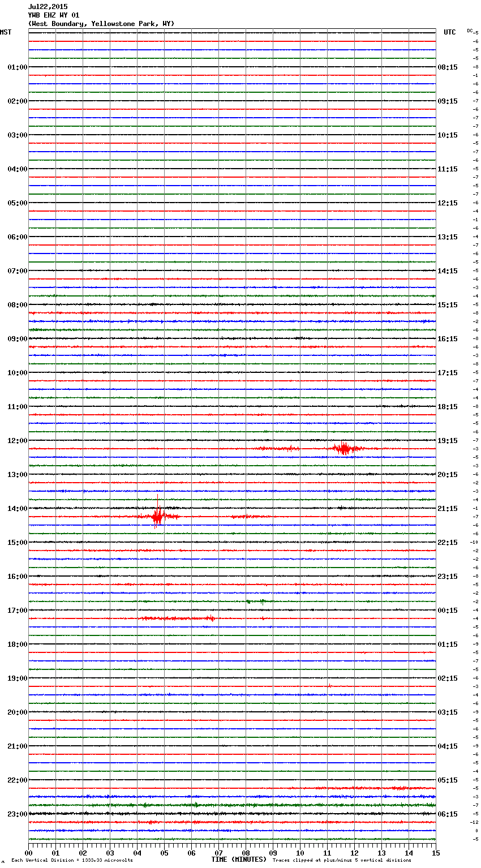Viewport: 481px width, 868px height.
Task: Pick the 07:00 MST time label
Action: (17, 271)
